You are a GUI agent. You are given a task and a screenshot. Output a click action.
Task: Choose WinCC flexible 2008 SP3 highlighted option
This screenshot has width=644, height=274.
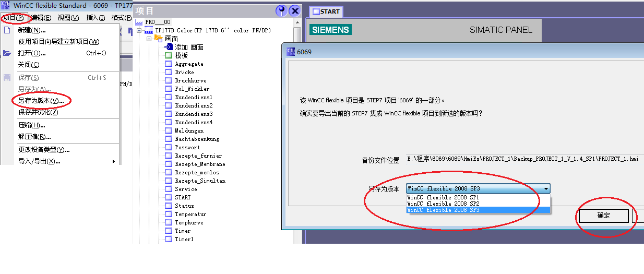(478, 210)
